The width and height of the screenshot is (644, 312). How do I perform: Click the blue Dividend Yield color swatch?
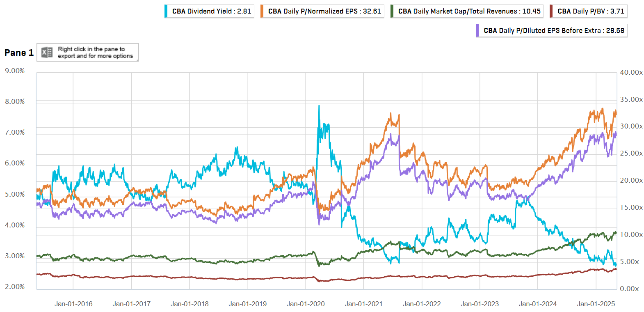pos(166,11)
